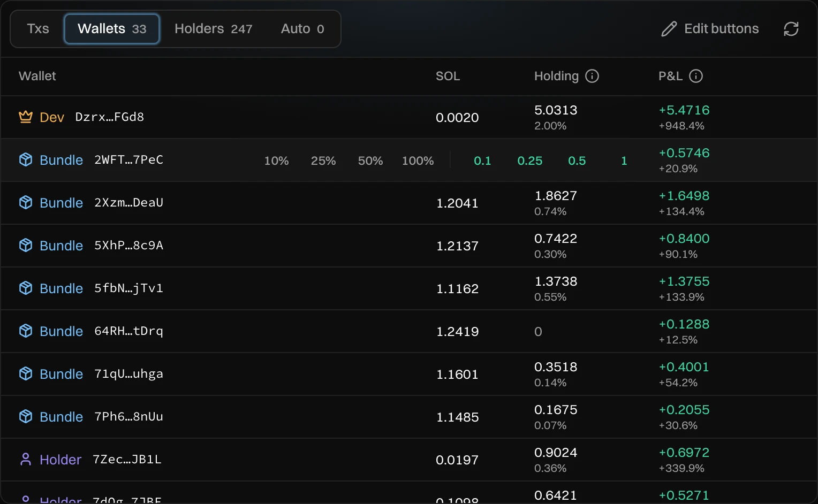The height and width of the screenshot is (504, 818).
Task: Sell 50% on the 2WFT…7PeC row
Action: point(370,161)
